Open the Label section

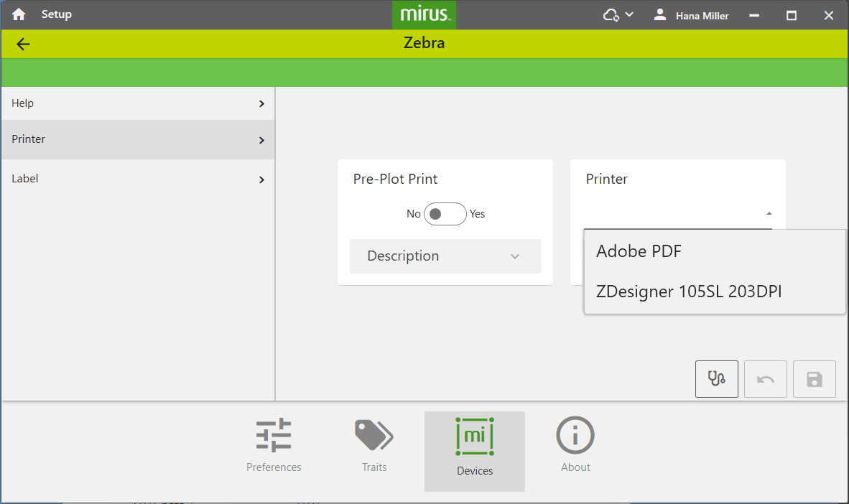click(x=137, y=179)
